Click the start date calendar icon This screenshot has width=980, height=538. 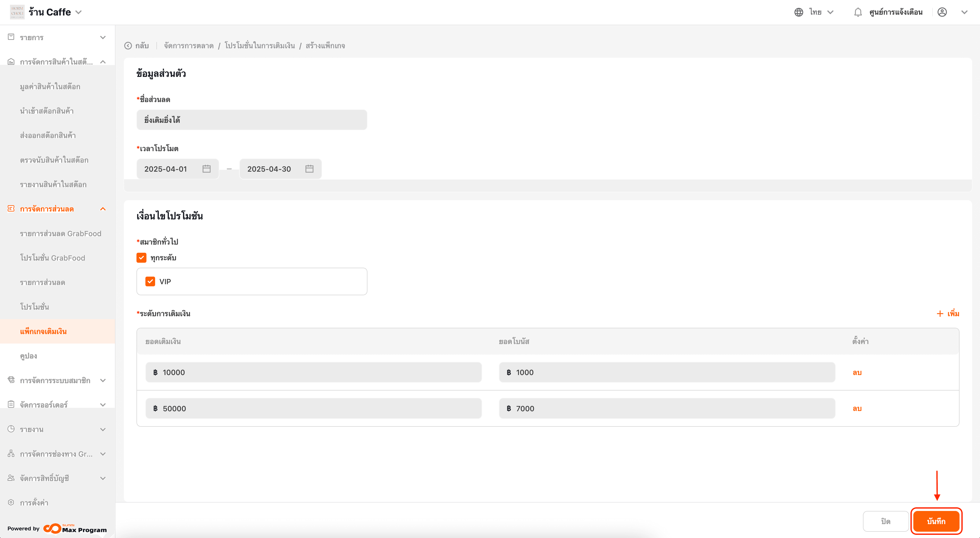click(206, 169)
